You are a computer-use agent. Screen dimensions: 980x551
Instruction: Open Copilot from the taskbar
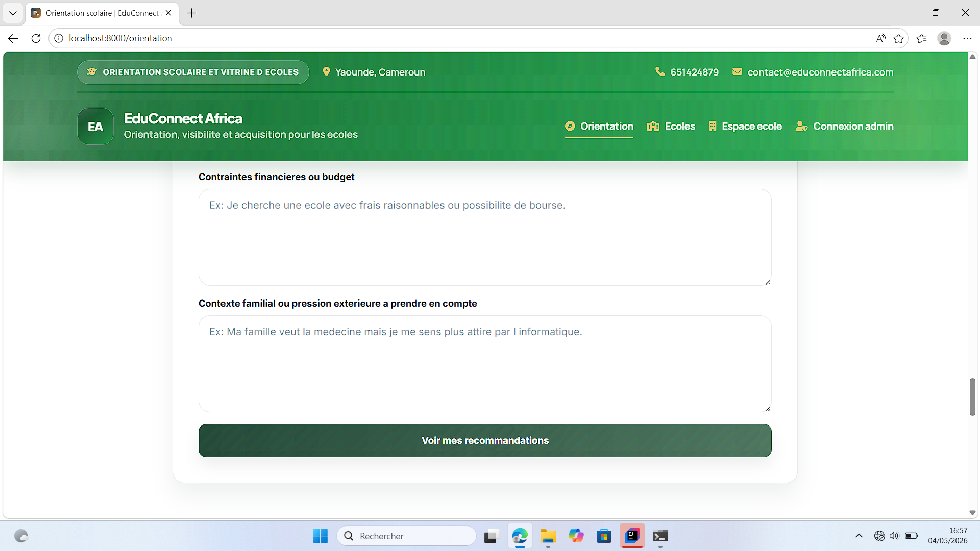576,536
